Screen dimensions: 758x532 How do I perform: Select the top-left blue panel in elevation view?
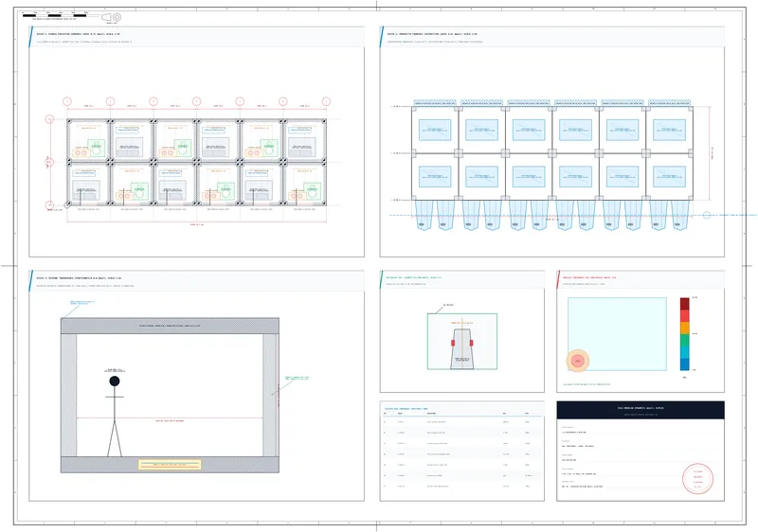pos(435,130)
